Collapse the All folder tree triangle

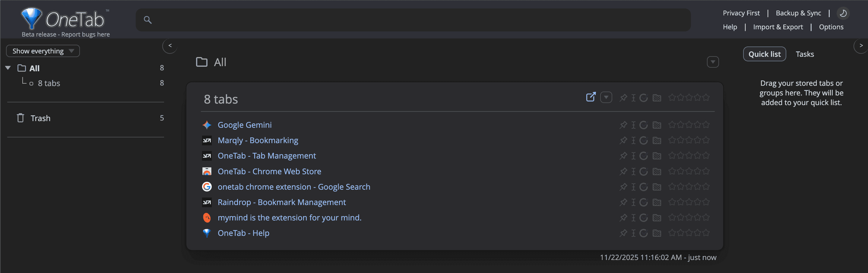click(x=8, y=68)
